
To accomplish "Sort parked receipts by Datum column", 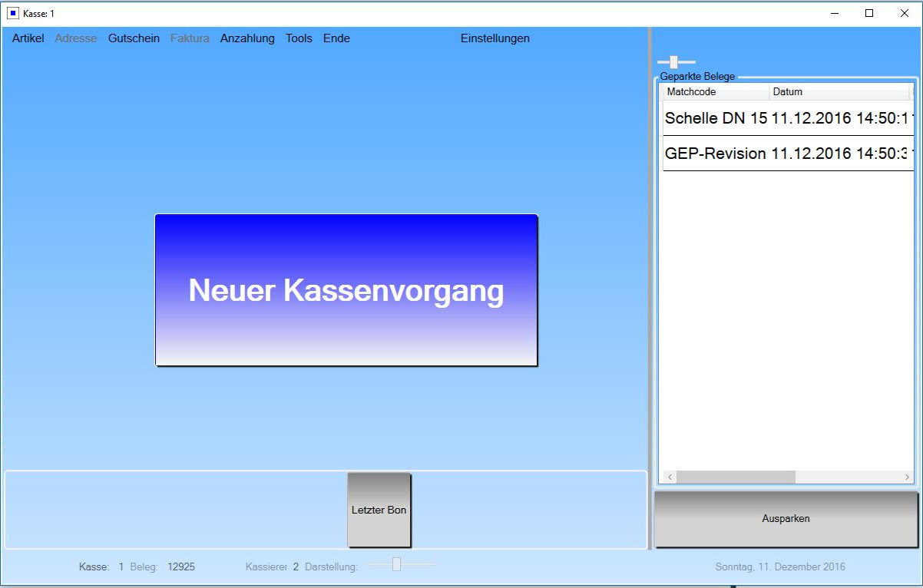I will 839,92.
